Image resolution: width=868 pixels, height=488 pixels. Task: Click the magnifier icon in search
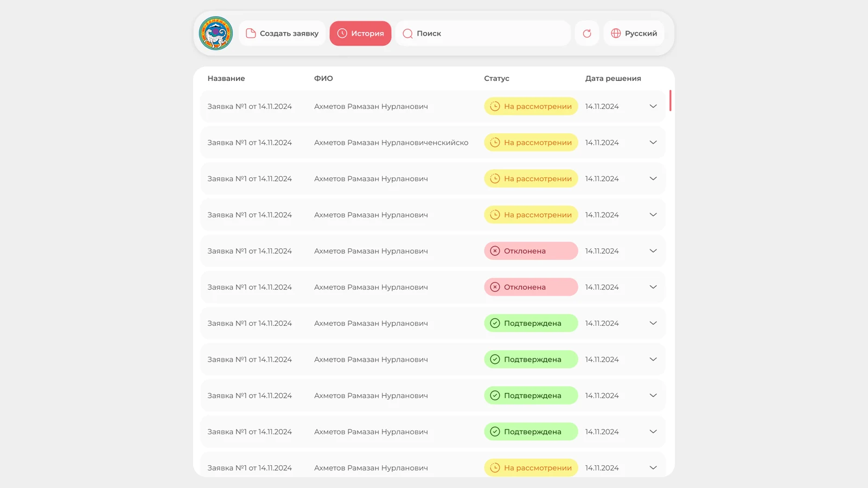coord(407,34)
